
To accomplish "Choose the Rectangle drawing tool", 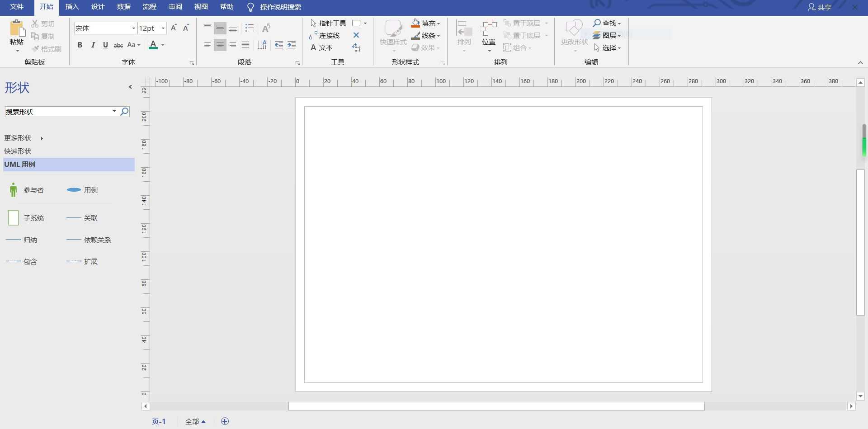I will click(x=356, y=23).
